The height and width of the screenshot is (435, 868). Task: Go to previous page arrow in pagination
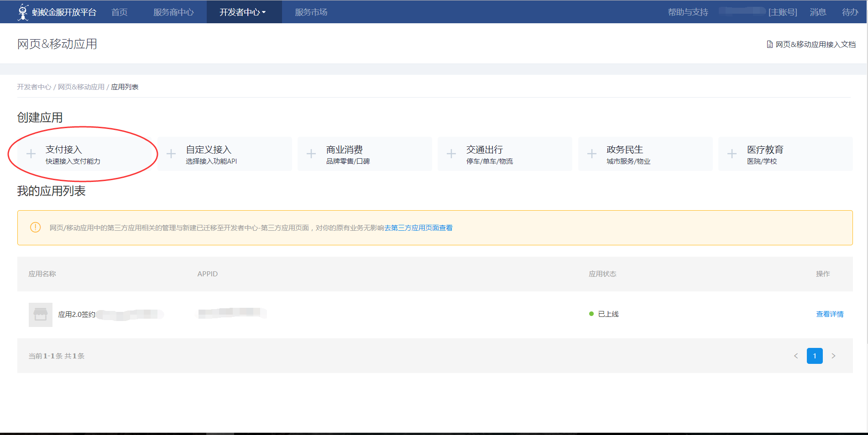pyautogui.click(x=796, y=356)
